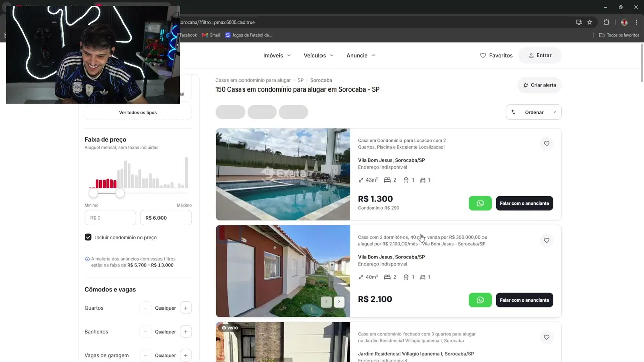Open Favoritos with the heart icon

click(x=496, y=55)
